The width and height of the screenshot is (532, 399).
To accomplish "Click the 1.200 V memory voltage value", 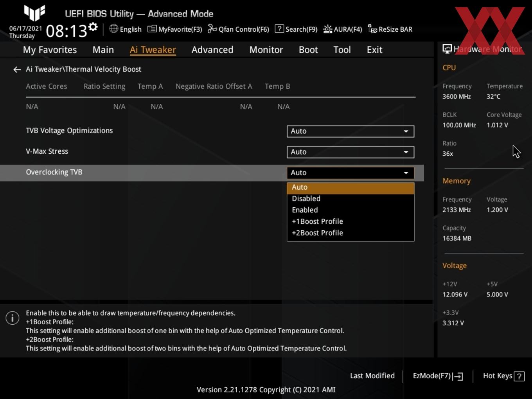I will 497,210.
